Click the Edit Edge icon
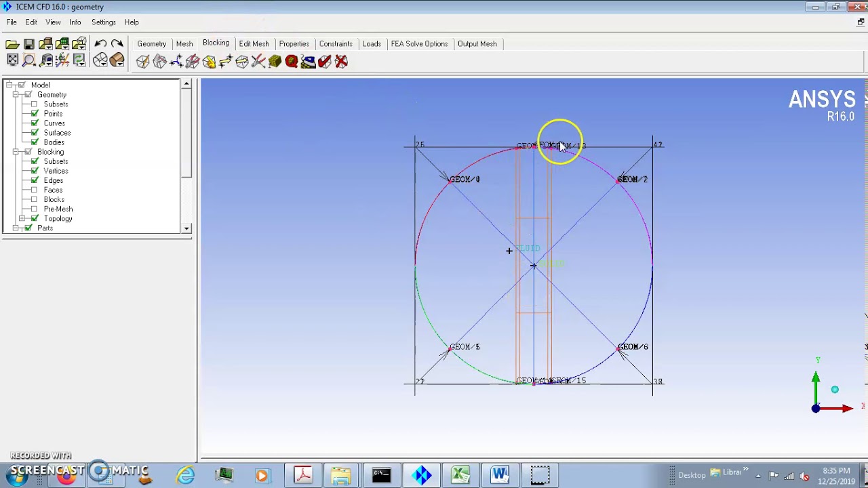The image size is (868, 488). coord(258,62)
